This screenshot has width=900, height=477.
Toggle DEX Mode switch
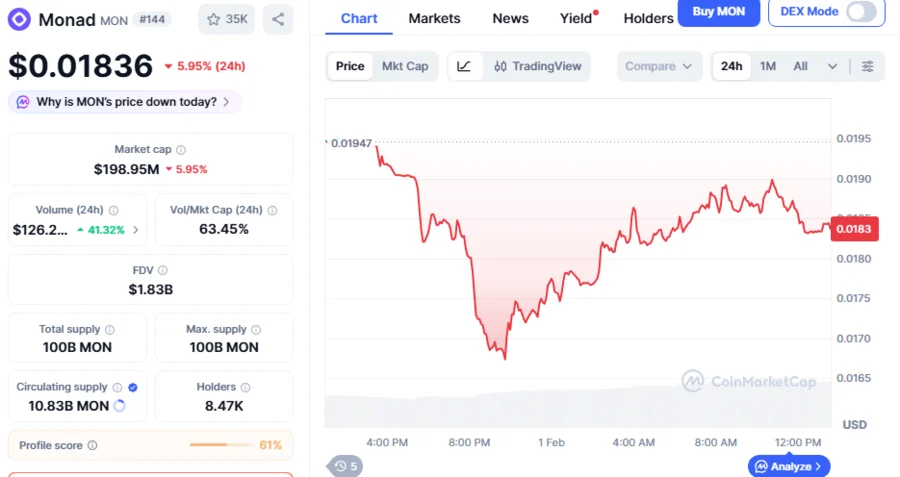tap(860, 12)
